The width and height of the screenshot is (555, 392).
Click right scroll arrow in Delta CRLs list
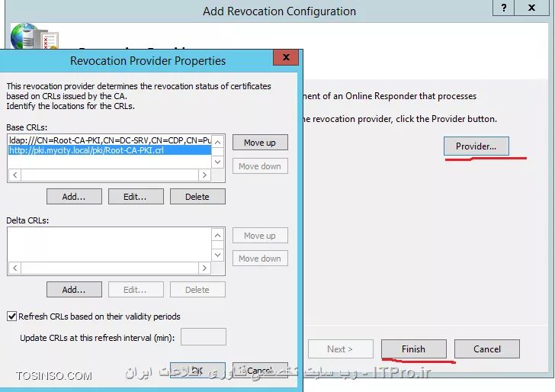click(204, 268)
